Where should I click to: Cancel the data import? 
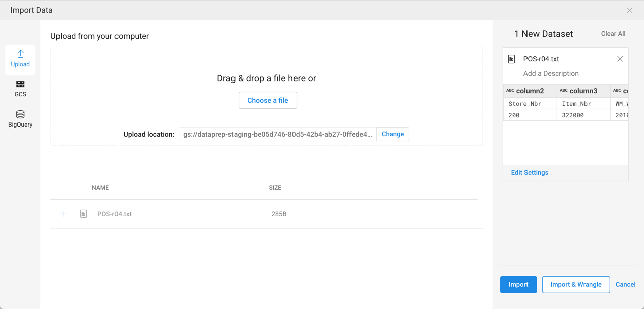(625, 285)
